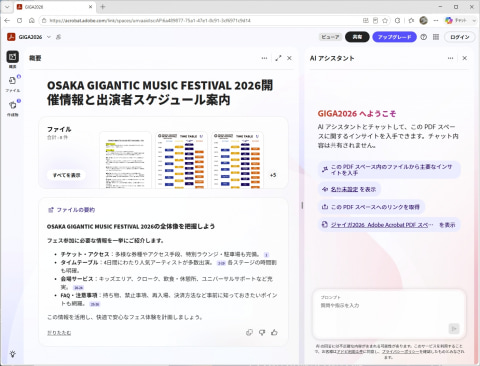Screen dimensions: 480x366
Task: Open the Files sidebar panel
Action: point(13,84)
